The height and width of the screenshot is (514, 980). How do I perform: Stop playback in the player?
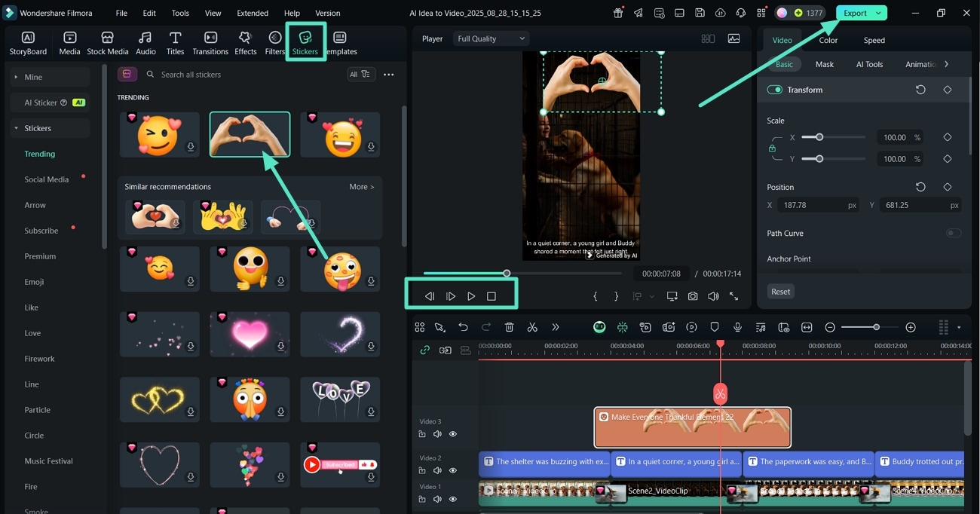(492, 296)
